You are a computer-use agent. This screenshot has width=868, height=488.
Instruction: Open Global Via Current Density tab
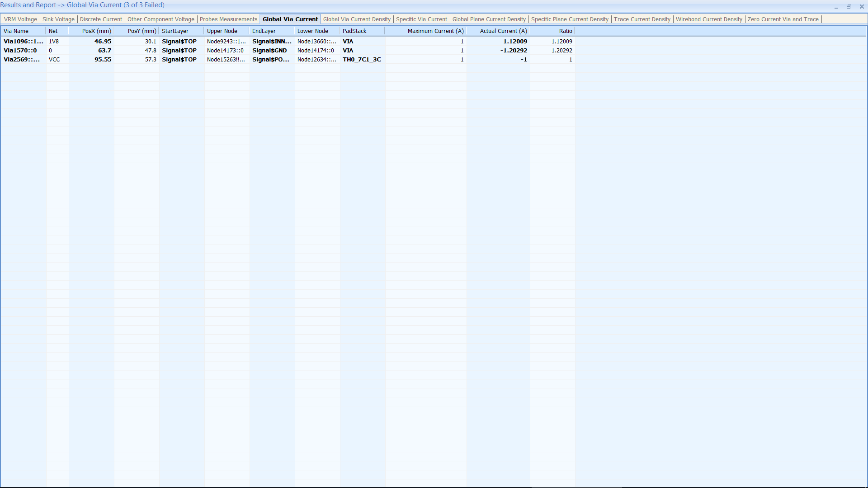pyautogui.click(x=357, y=19)
